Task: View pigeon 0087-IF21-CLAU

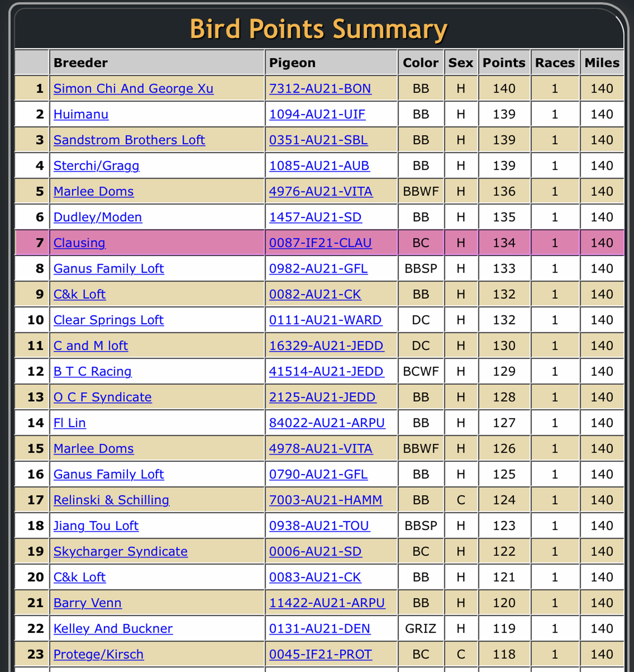Action: click(320, 243)
